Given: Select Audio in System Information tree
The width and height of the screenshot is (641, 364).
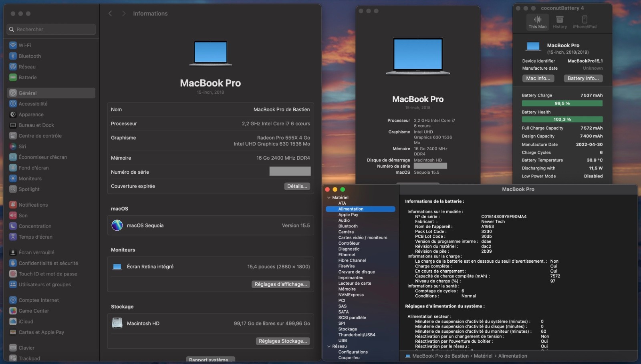Looking at the screenshot, I should 344,220.
